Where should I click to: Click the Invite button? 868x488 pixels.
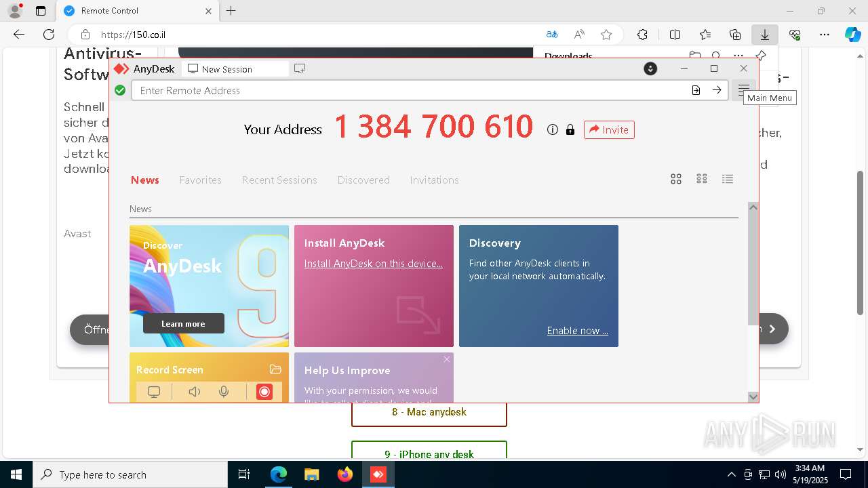[609, 129]
